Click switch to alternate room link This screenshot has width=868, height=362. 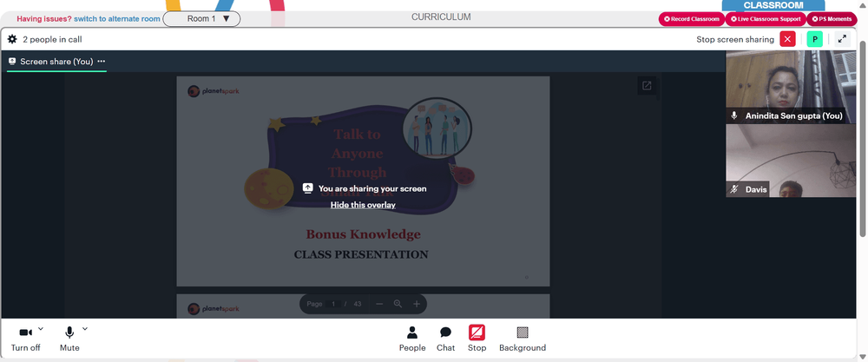117,19
